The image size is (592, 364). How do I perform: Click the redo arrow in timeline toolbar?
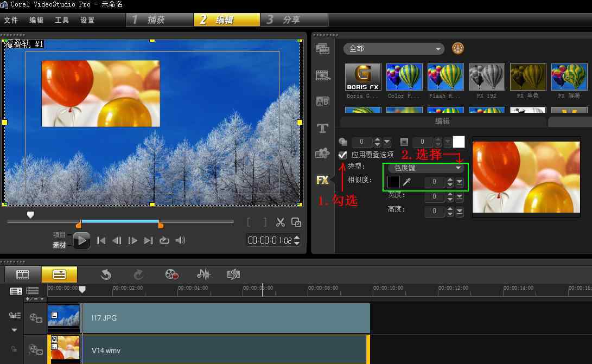coord(138,274)
